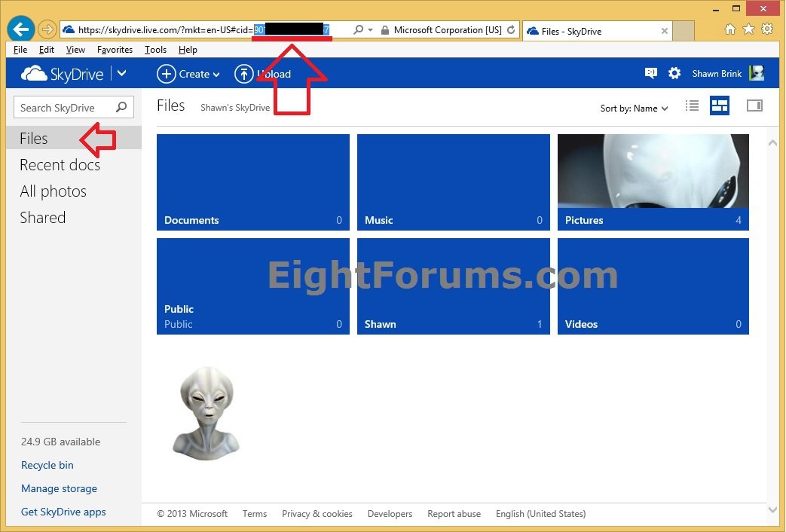Click the browser Back arrow button
786x532 pixels.
(x=21, y=30)
